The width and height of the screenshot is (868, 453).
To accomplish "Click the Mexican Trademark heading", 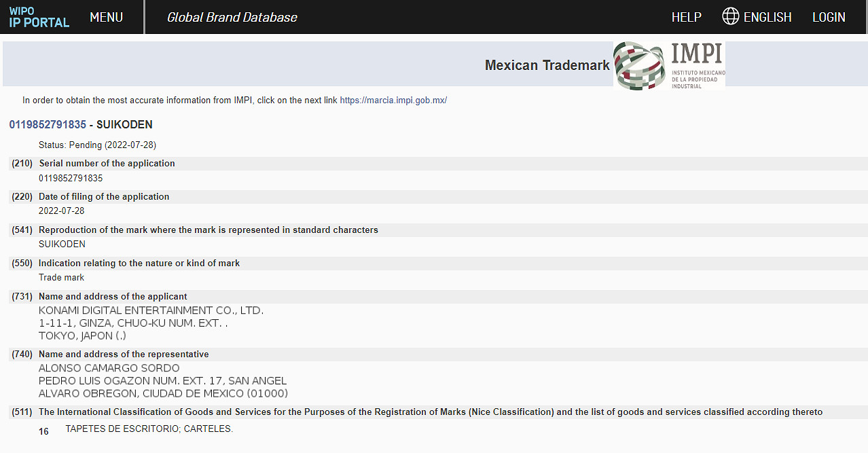I will click(x=547, y=65).
